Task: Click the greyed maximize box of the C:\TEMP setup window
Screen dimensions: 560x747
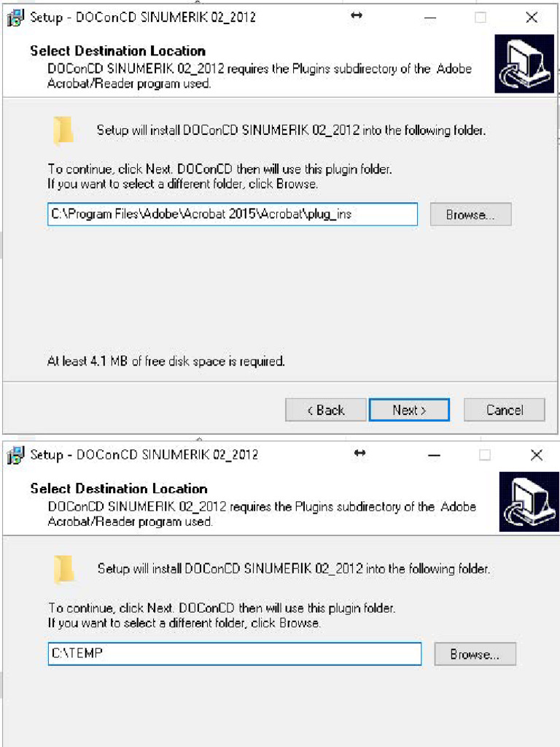Action: tap(485, 455)
